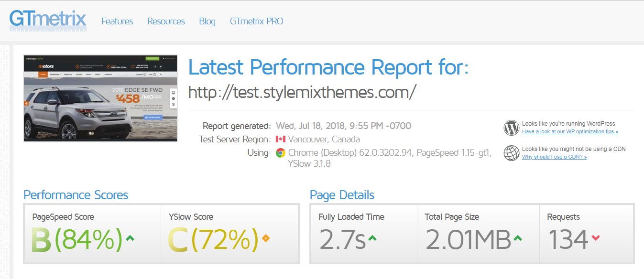Click the green arrow beside Fully Loaded Time
644x279 pixels.
(x=372, y=237)
